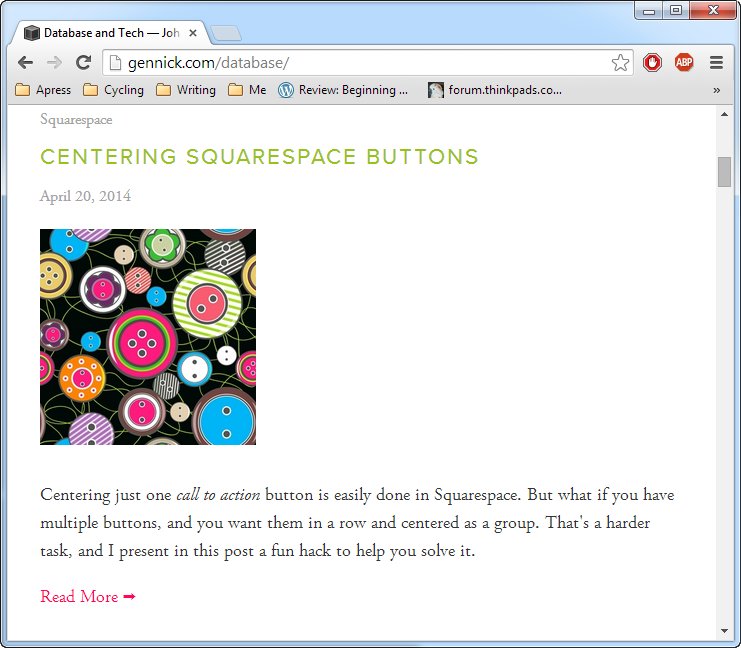
Task: Click the scrollbar up arrow
Action: click(724, 114)
